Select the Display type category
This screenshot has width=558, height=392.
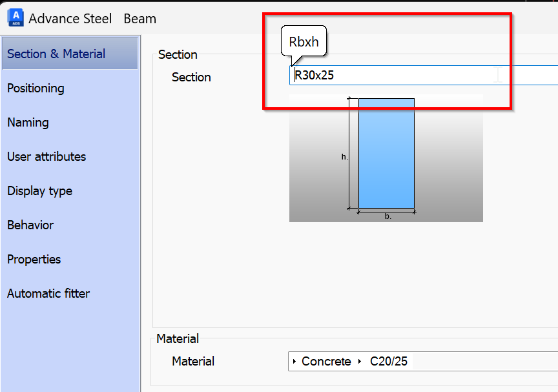pyautogui.click(x=39, y=191)
